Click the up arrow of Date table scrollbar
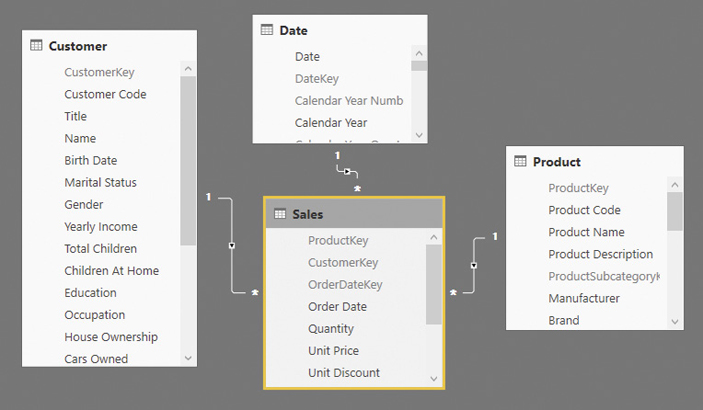Screen dimensions: 703x410 [x=419, y=53]
